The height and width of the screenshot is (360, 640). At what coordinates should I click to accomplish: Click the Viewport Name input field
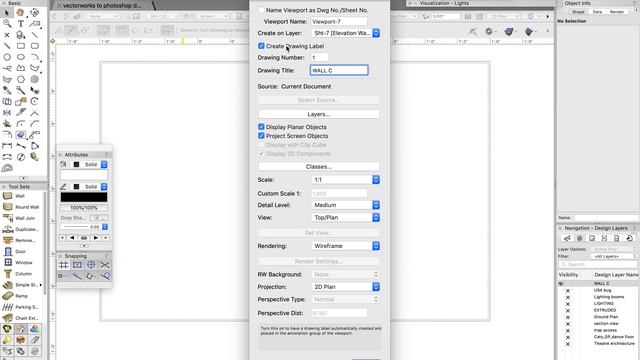click(339, 22)
